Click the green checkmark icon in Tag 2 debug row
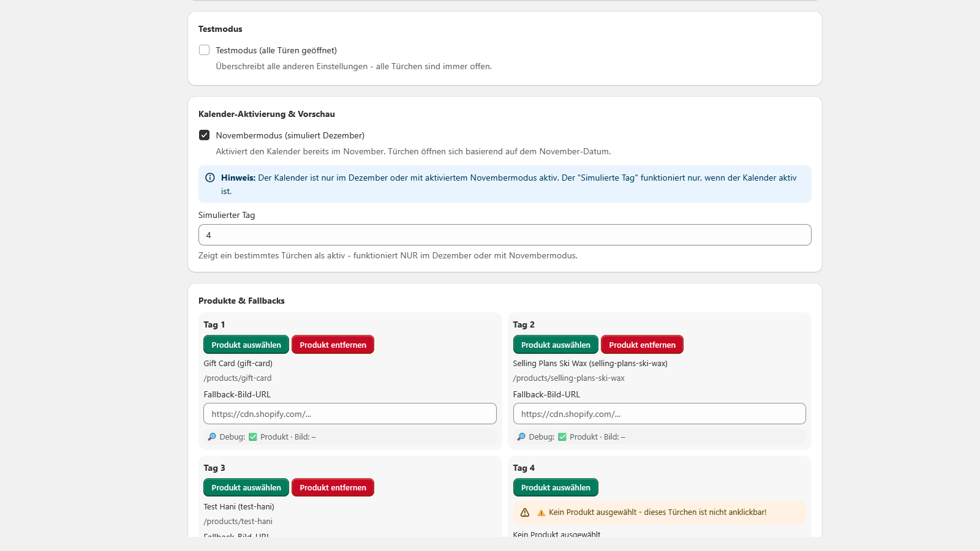 pyautogui.click(x=562, y=437)
